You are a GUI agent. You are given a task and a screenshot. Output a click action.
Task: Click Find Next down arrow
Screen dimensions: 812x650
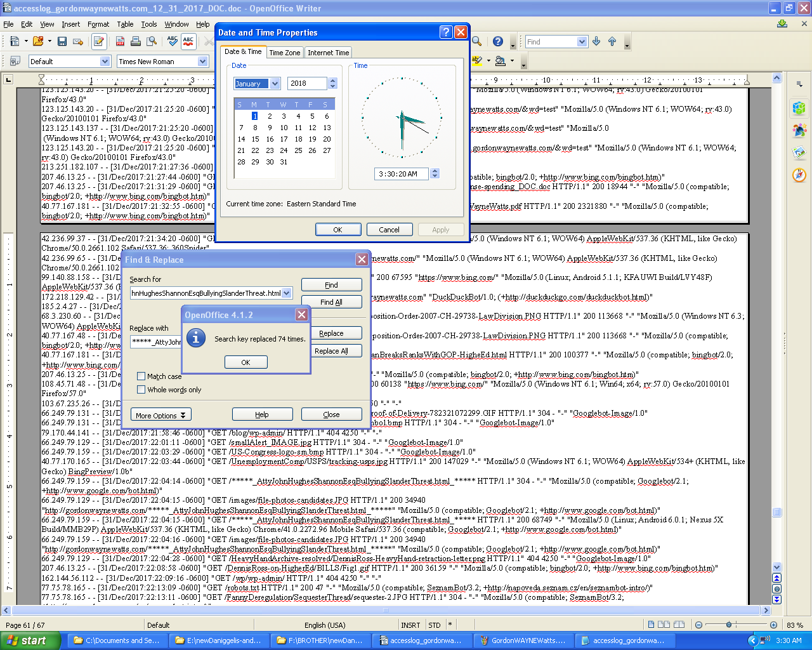596,41
